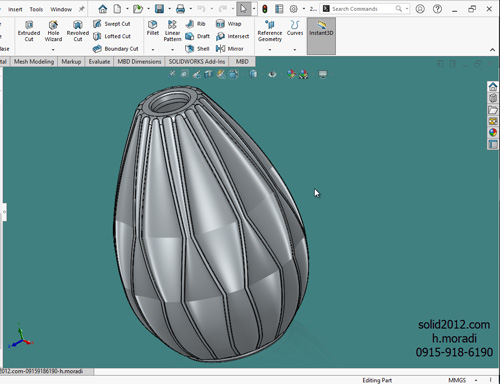Click the Home welcome icon
The width and height of the screenshot is (500, 384).
click(103, 9)
